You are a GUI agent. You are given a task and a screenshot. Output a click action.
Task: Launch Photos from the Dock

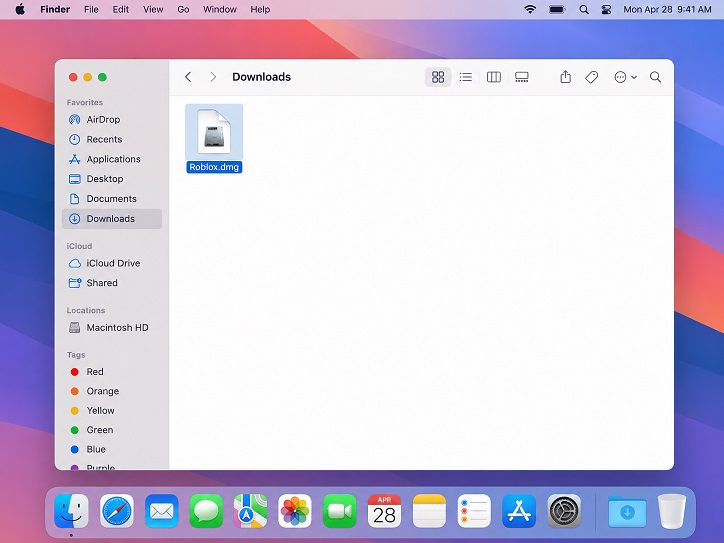(x=295, y=511)
